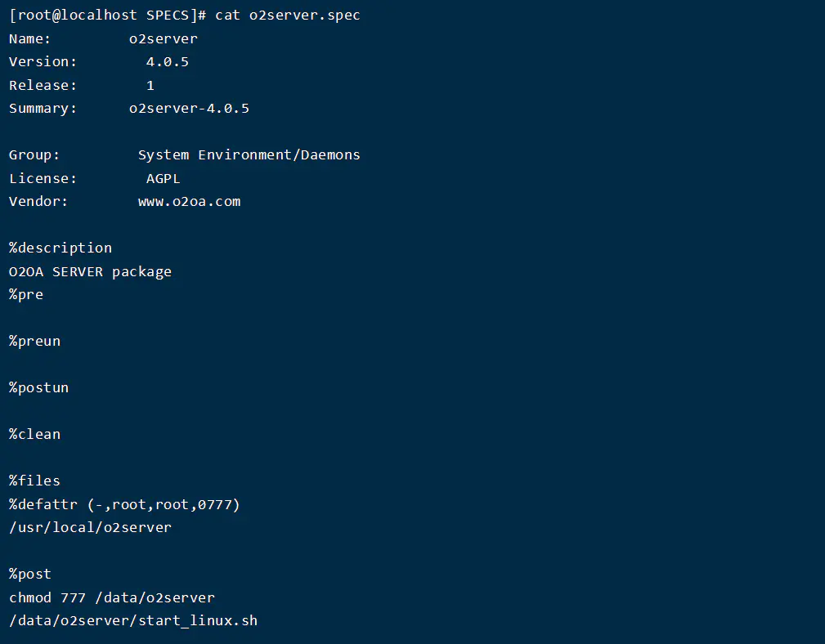
Task: Click the License value AGPL
Action: click(163, 178)
